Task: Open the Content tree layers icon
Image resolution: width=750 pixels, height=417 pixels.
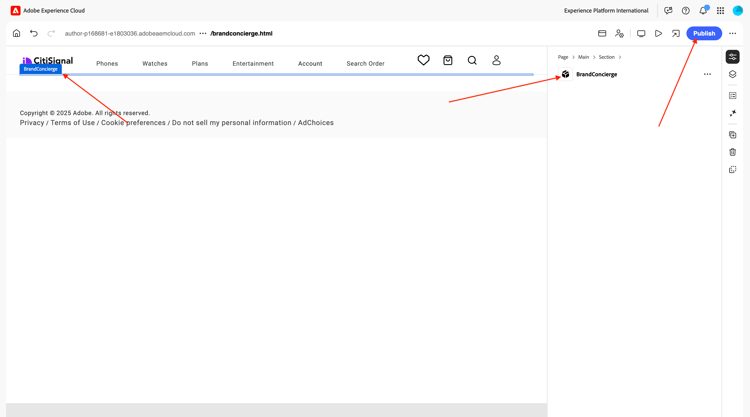Action: tap(732, 74)
